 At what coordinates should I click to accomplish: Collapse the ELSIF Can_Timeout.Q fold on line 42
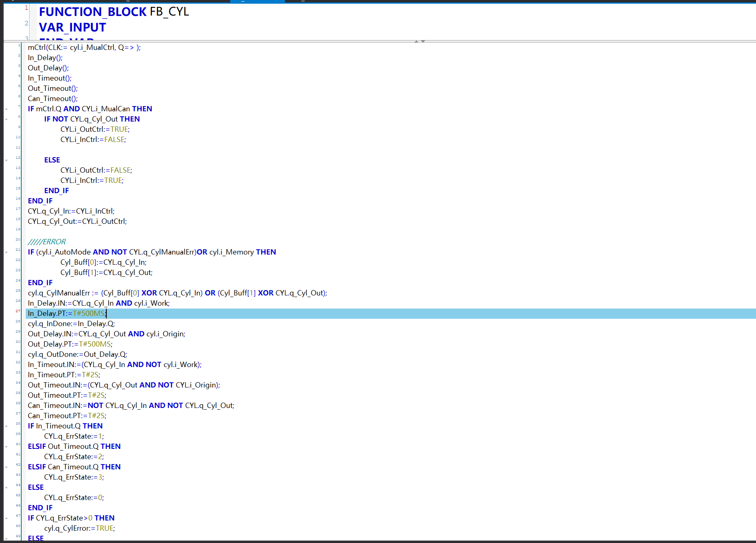click(7, 467)
